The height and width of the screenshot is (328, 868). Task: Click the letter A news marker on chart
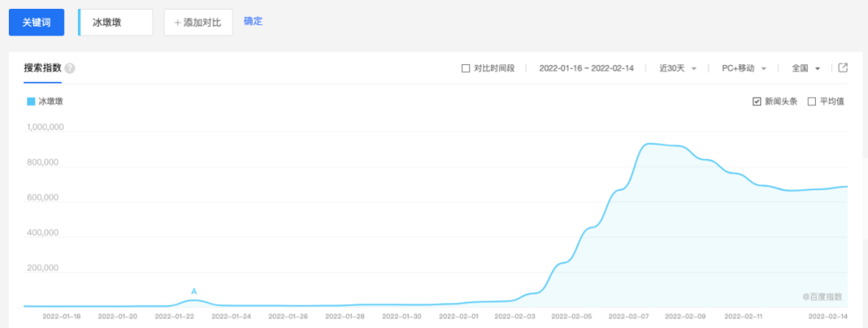coord(194,291)
